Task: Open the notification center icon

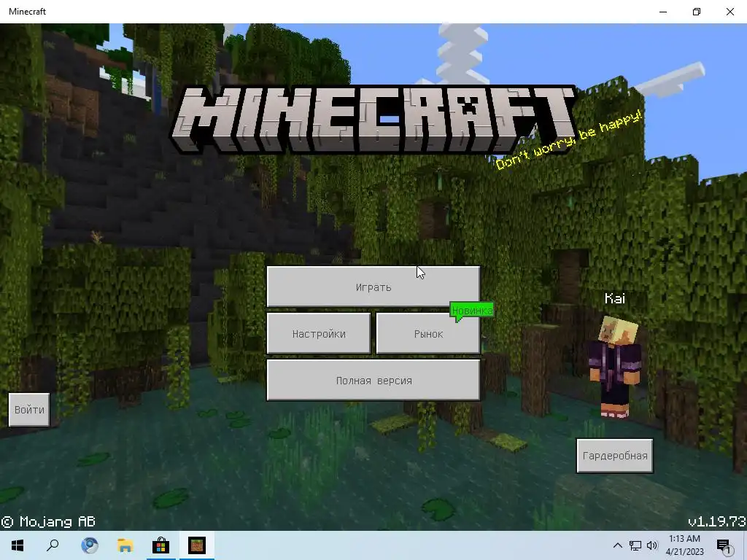Action: click(724, 545)
